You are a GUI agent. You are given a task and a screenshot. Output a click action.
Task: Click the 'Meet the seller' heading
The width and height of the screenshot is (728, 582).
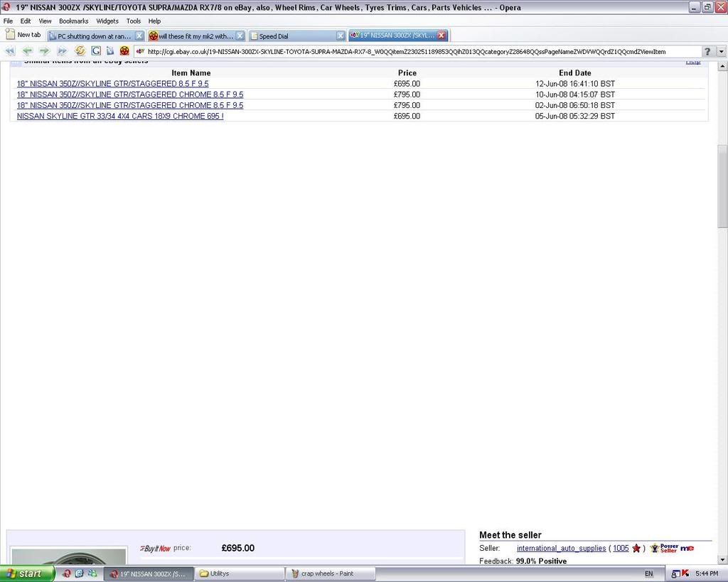pyautogui.click(x=510, y=535)
